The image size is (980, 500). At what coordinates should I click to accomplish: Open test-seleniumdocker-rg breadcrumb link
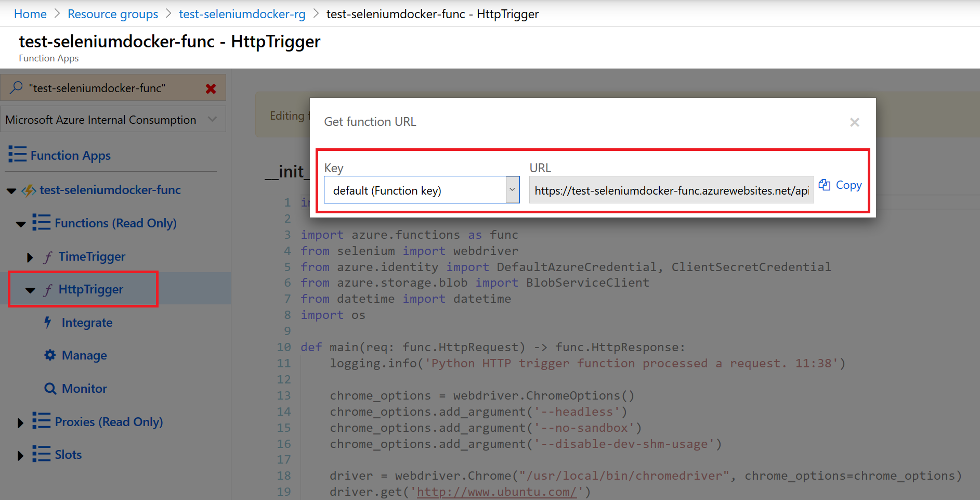pos(242,14)
